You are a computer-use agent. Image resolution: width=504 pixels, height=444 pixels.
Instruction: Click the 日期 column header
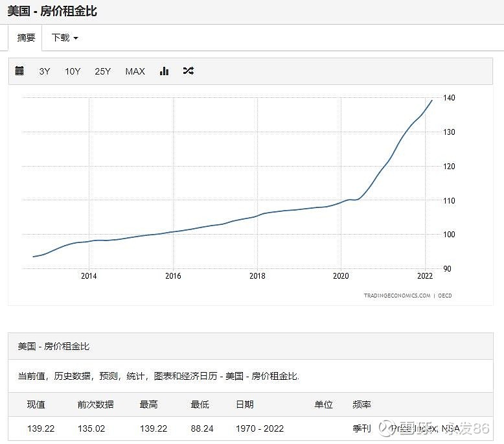click(245, 404)
